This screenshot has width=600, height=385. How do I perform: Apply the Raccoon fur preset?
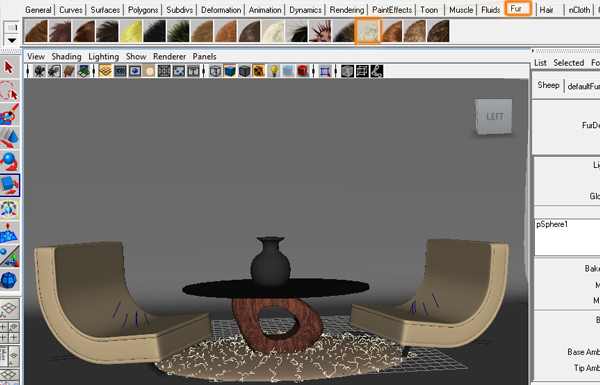pos(344,31)
